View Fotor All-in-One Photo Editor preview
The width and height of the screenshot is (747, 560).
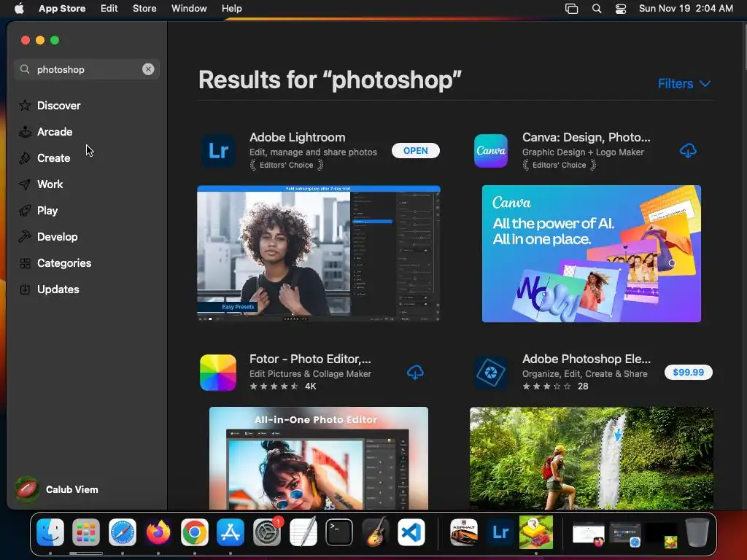pos(319,458)
